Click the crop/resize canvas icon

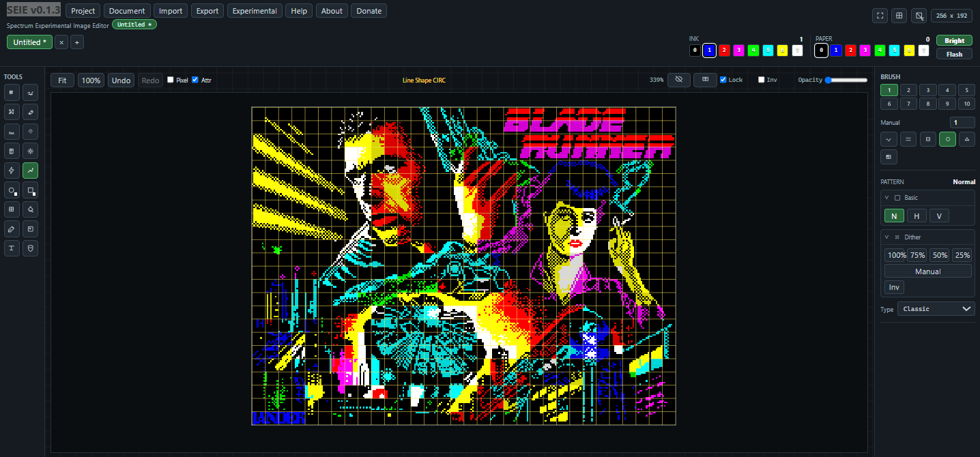(x=919, y=16)
